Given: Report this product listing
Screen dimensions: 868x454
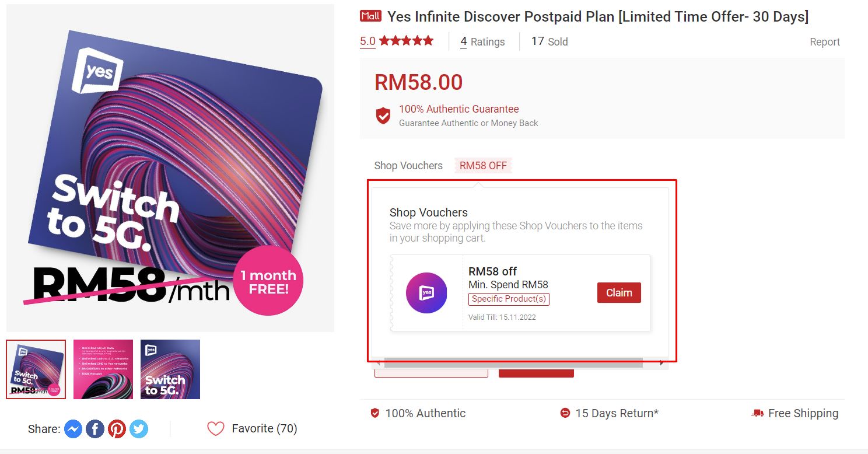Looking at the screenshot, I should coord(824,41).
